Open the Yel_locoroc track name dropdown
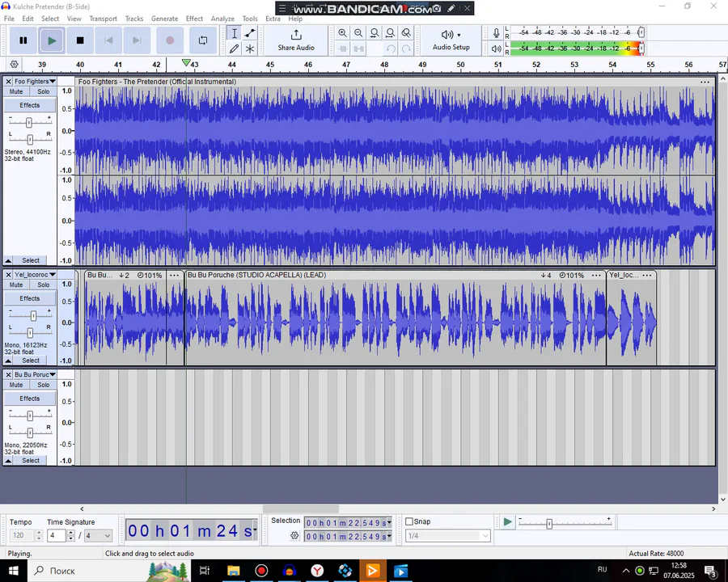728x582 pixels. 34,275
